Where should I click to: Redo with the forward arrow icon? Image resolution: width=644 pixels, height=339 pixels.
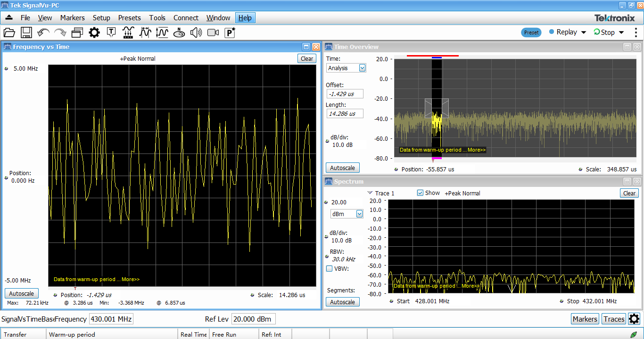[x=60, y=32]
